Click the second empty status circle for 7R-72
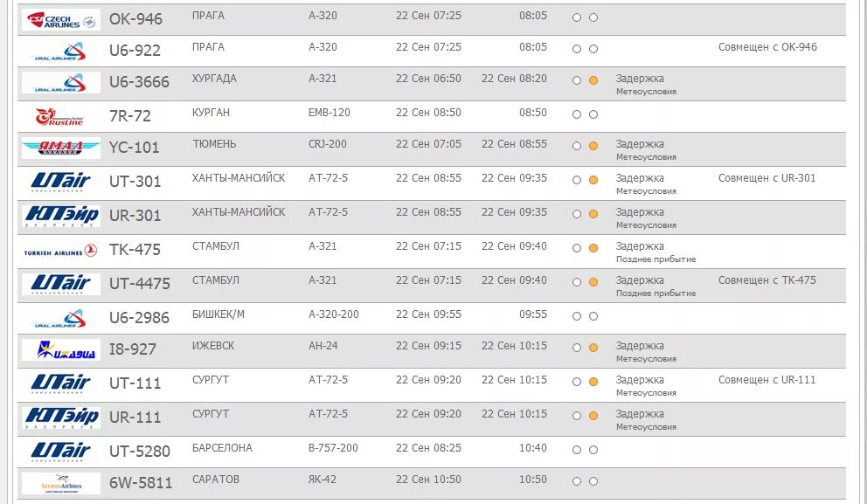The width and height of the screenshot is (867, 504). coord(593,114)
